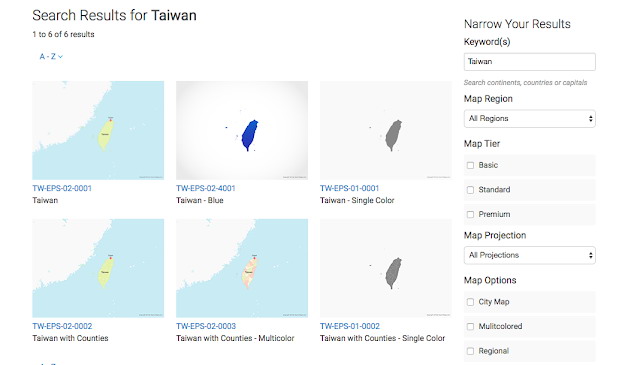The width and height of the screenshot is (640, 365).
Task: Click the TW-EPS-02-0003 link
Action: [x=206, y=326]
